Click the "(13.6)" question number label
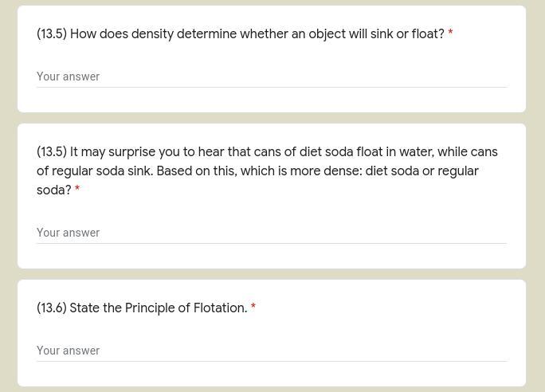Screen dimensions: 545x392 click(x=52, y=308)
